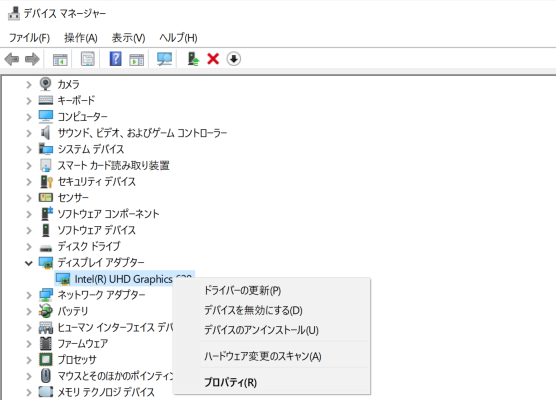Click the update driver toolbar icon

tap(193, 59)
